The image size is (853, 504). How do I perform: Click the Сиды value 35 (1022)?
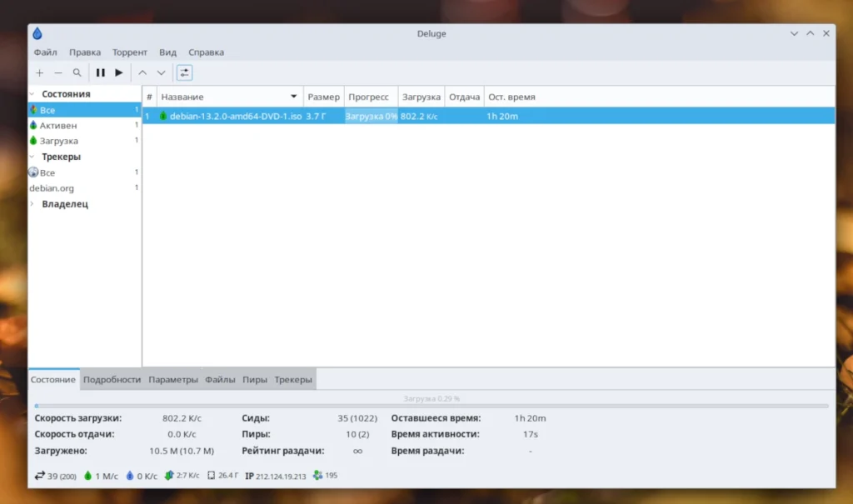tap(357, 418)
